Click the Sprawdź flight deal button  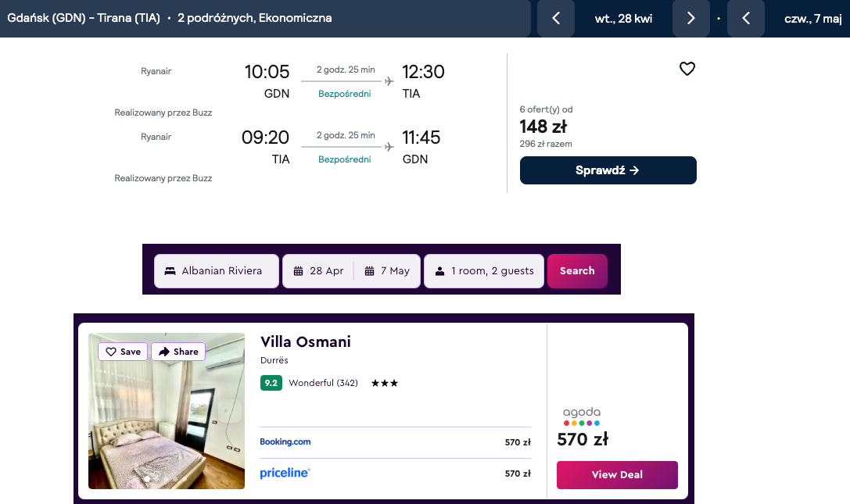608,170
